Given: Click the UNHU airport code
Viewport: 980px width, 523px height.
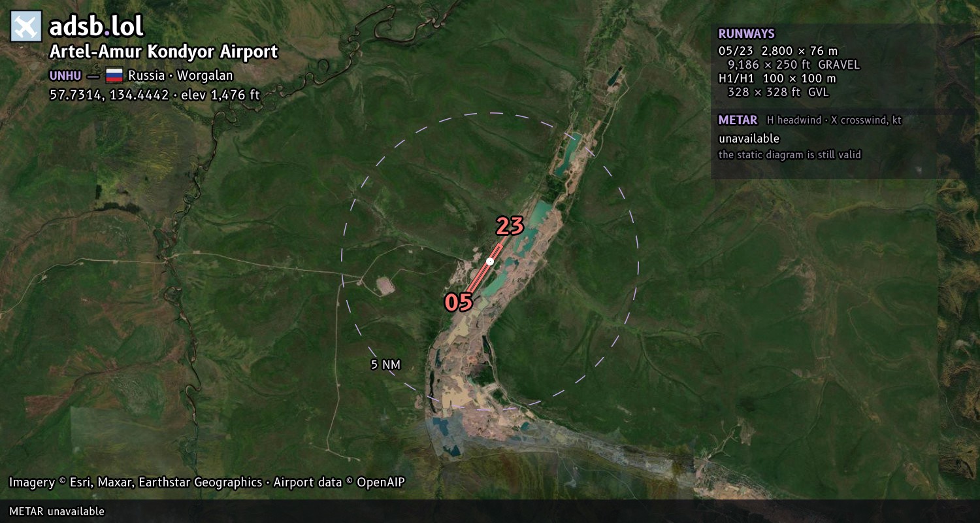Looking at the screenshot, I should (65, 75).
